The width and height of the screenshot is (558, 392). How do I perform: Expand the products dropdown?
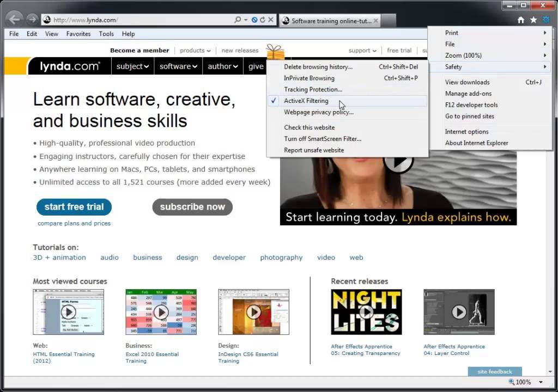(195, 51)
